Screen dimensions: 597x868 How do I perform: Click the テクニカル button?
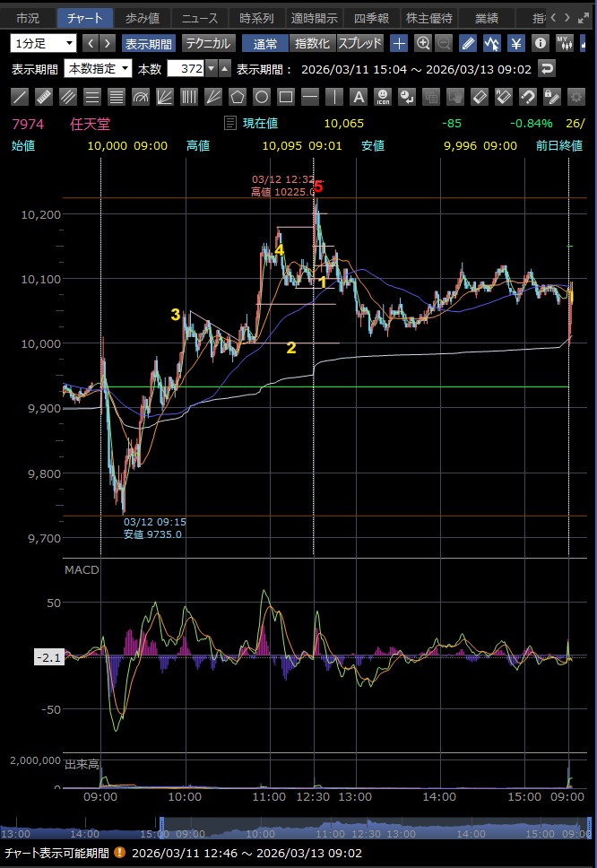208,43
